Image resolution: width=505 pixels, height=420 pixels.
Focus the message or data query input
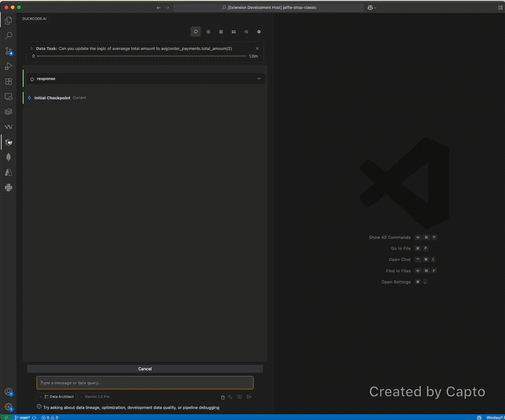click(145, 382)
